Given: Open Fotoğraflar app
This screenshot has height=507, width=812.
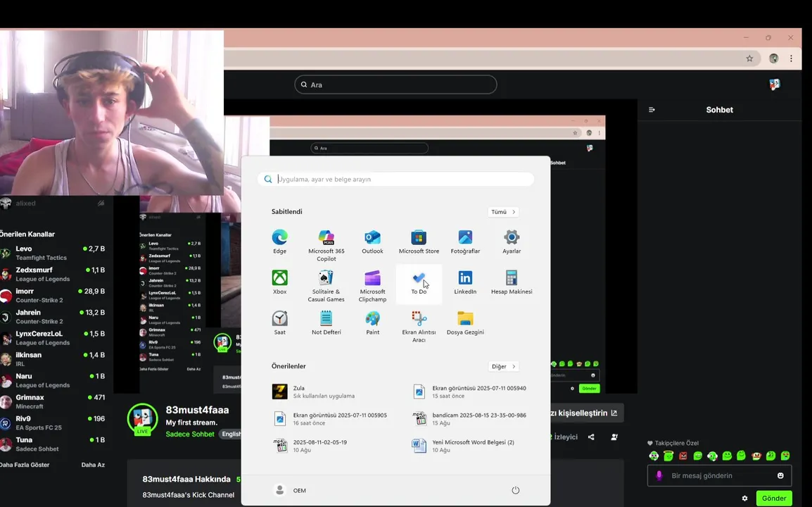Looking at the screenshot, I should point(465,242).
